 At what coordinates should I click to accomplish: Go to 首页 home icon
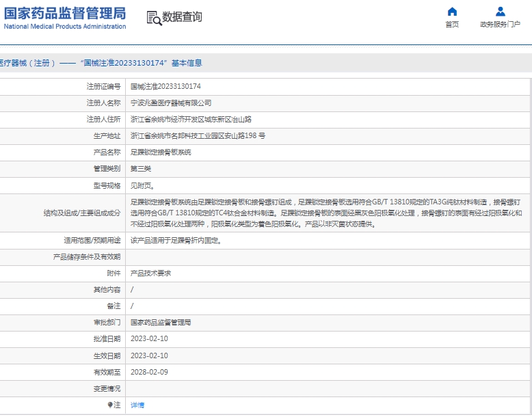click(452, 12)
